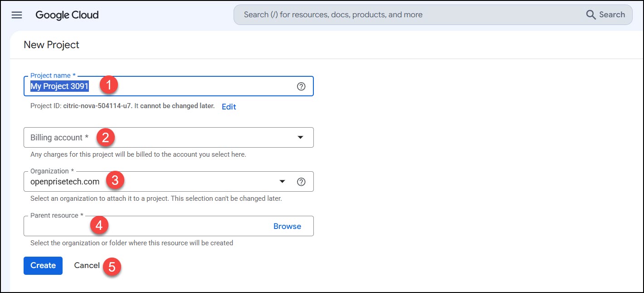Click the Organization dropdown arrow

pos(282,182)
